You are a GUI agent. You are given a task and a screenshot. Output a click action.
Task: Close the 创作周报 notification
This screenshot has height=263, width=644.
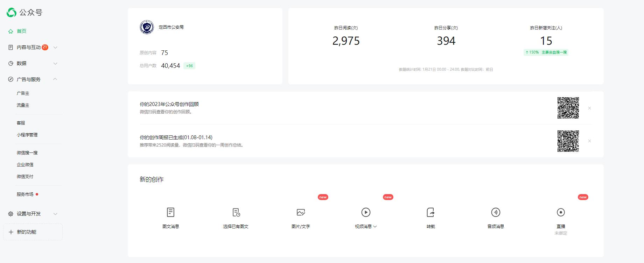pyautogui.click(x=589, y=141)
